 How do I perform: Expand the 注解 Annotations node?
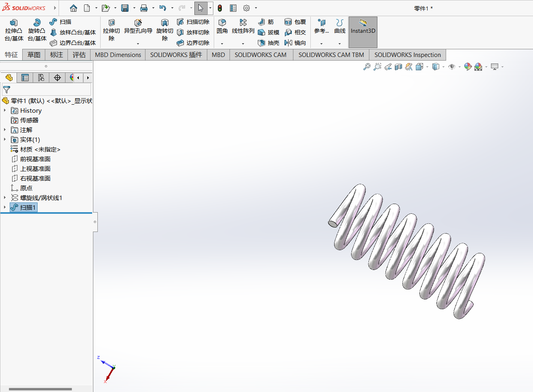tap(5, 130)
